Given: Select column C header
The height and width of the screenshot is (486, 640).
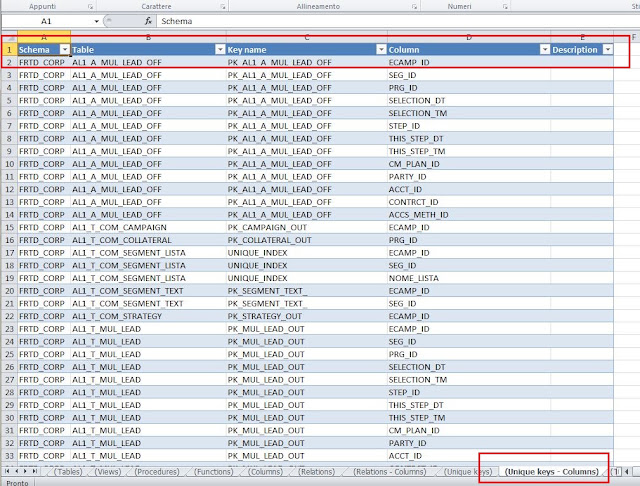Looking at the screenshot, I should point(307,37).
